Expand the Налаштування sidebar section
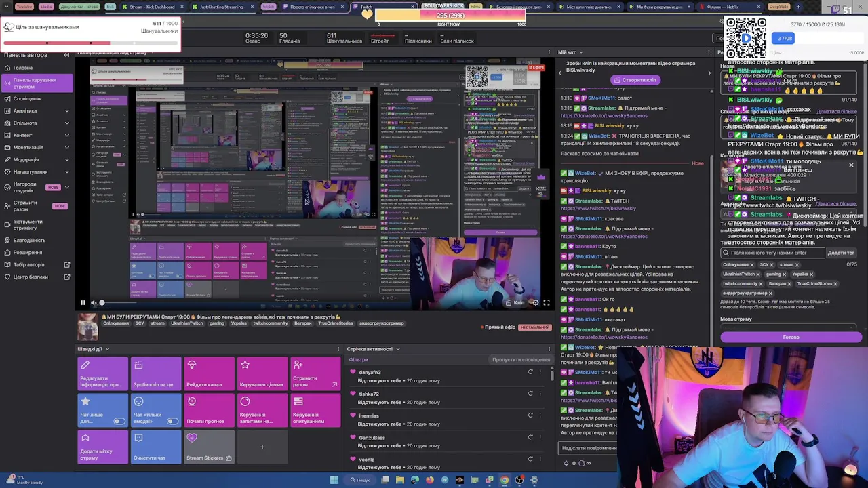Image resolution: width=868 pixels, height=488 pixels. tap(66, 172)
